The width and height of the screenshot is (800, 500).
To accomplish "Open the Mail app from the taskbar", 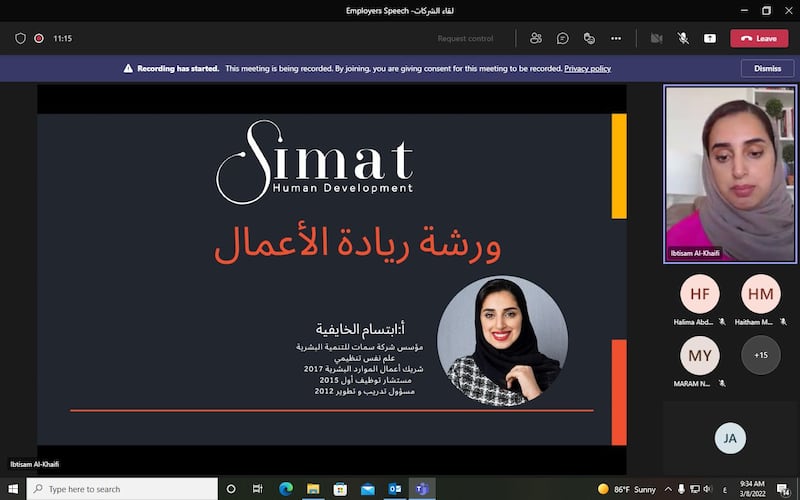I will click(x=367, y=489).
